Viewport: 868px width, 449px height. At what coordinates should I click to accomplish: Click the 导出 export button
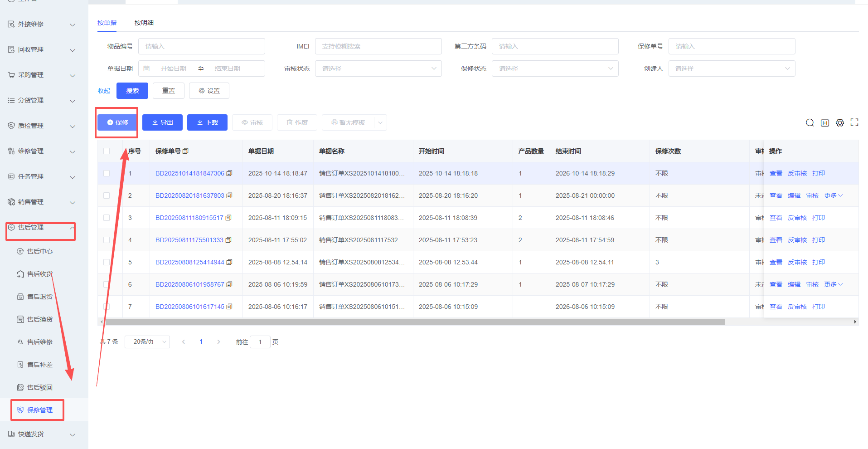tap(162, 122)
